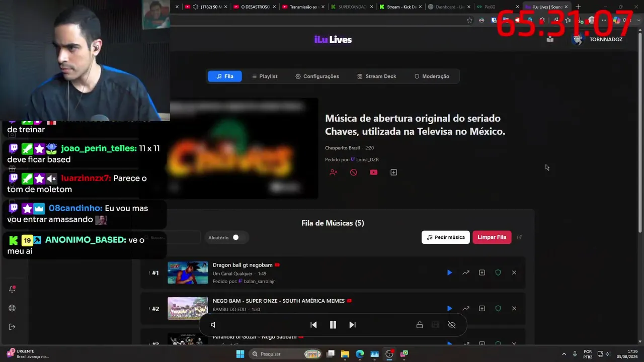Viewport: 644px width, 362px height.
Task: Skip to the next track
Action: click(352, 325)
